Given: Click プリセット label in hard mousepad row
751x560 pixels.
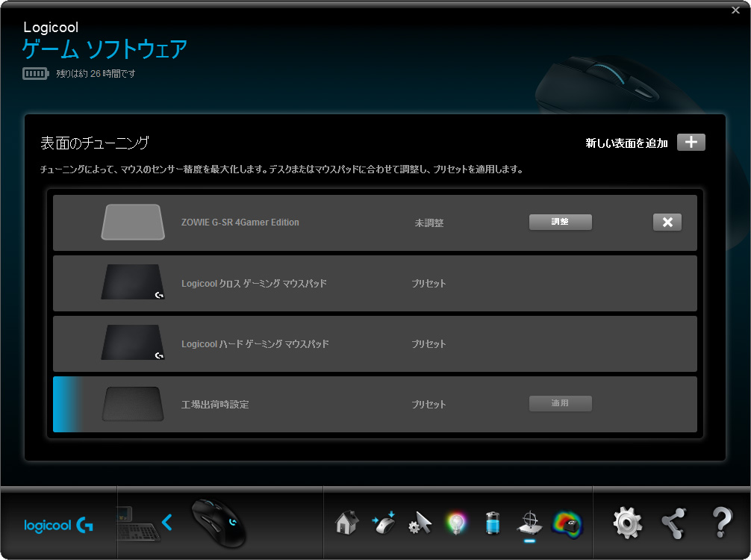Looking at the screenshot, I should [429, 343].
